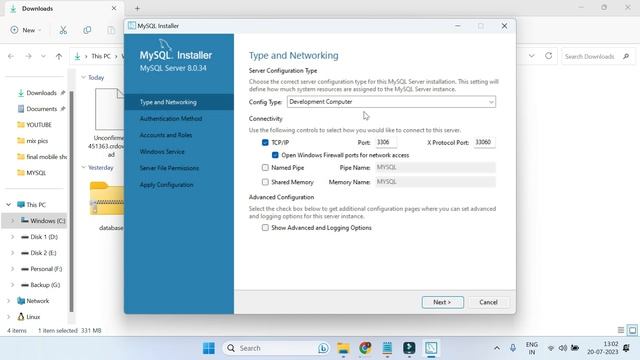640x360 pixels.
Task: Go back in File Explorer
Action: click(x=11, y=56)
